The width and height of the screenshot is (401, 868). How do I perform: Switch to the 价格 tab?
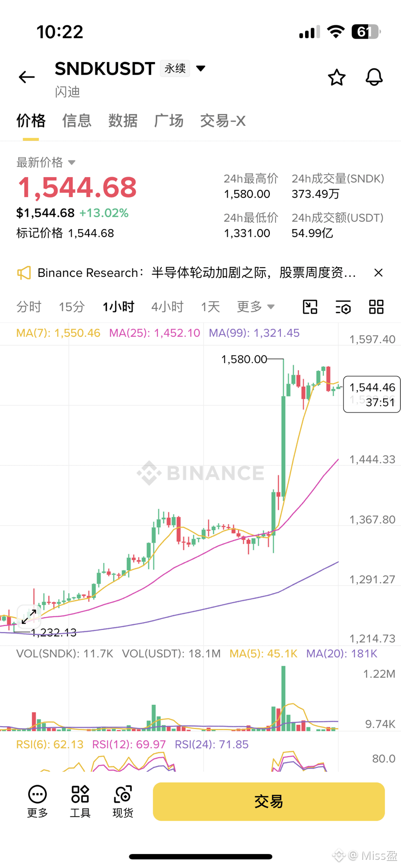click(31, 121)
